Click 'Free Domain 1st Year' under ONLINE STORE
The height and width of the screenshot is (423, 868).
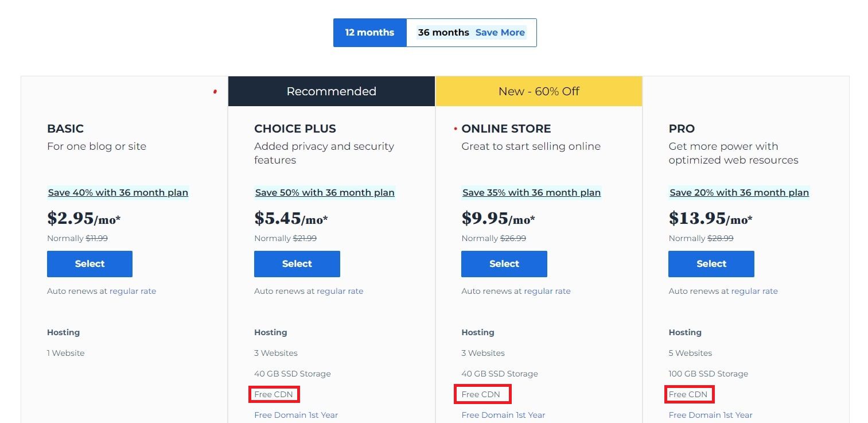(x=503, y=415)
